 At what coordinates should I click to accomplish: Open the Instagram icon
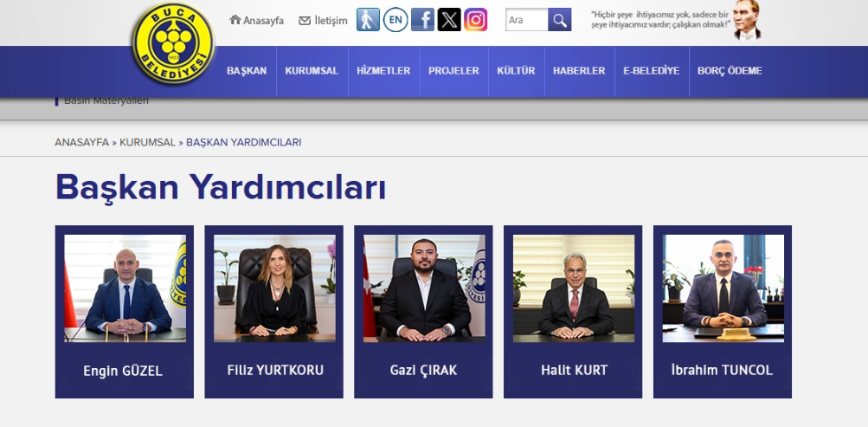(x=475, y=20)
